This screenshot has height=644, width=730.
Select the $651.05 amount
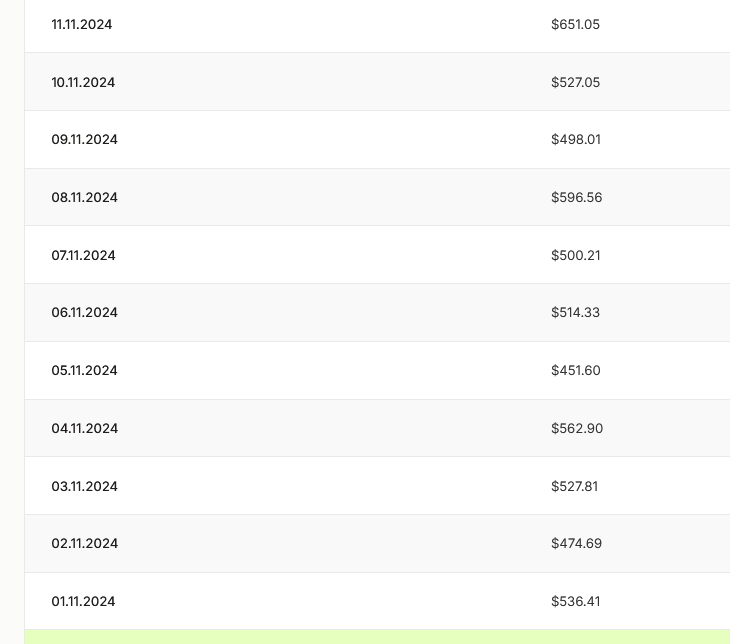point(575,24)
